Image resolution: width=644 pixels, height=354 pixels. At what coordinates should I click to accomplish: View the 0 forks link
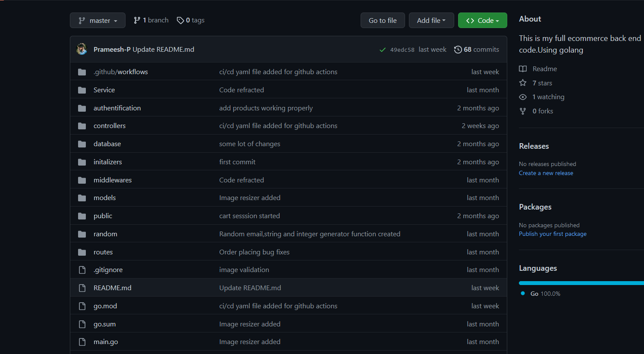click(x=537, y=111)
